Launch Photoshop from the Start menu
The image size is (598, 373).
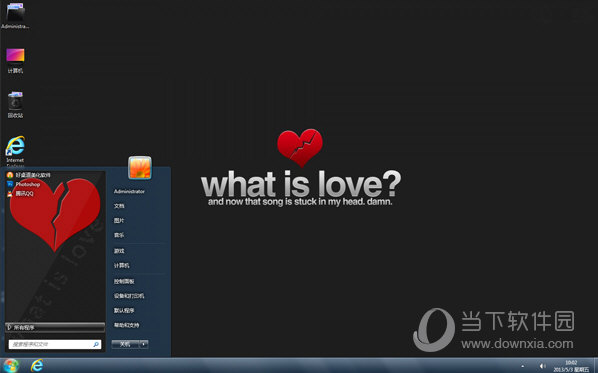(24, 184)
